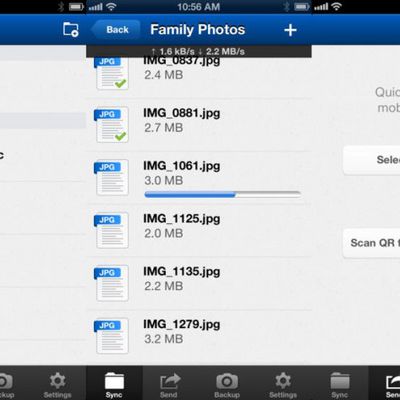Open the JPG icon of IMG_1279.jpg

click(x=112, y=336)
